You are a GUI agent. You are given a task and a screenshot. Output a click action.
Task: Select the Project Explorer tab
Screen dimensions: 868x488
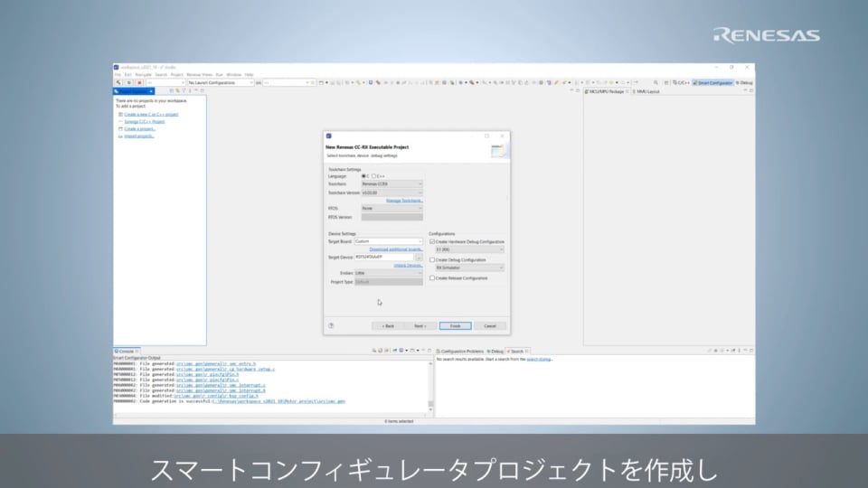pyautogui.click(x=134, y=90)
